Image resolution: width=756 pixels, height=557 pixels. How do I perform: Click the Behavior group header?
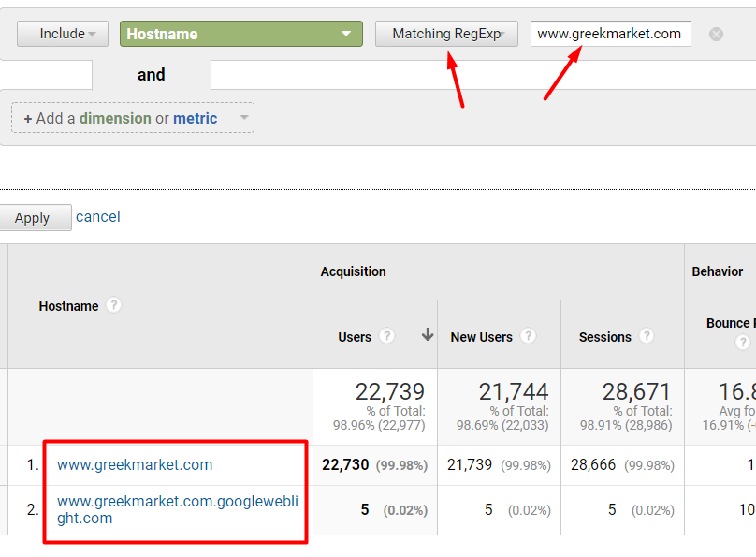coord(718,271)
